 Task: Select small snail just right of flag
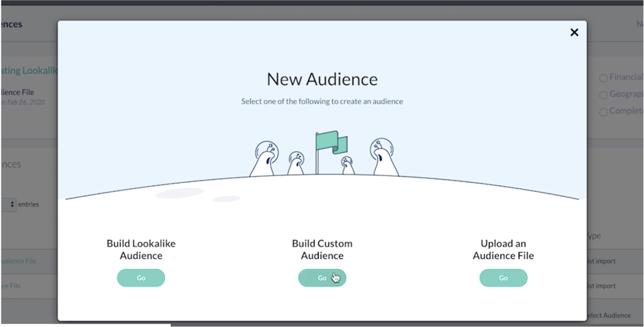tap(347, 166)
